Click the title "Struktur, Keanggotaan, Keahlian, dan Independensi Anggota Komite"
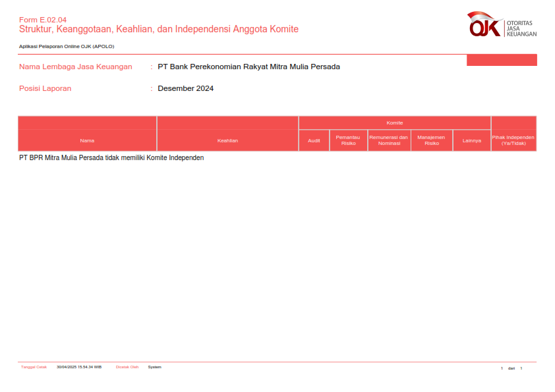 tap(159, 29)
